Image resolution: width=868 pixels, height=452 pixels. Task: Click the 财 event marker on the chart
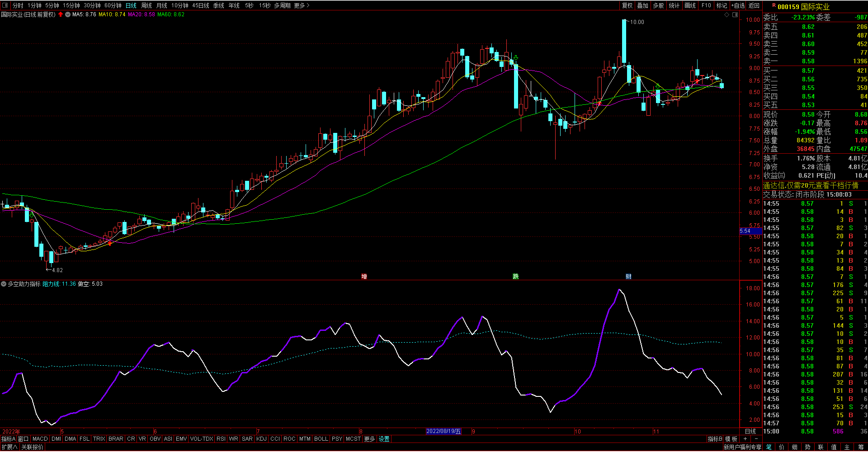tap(628, 276)
